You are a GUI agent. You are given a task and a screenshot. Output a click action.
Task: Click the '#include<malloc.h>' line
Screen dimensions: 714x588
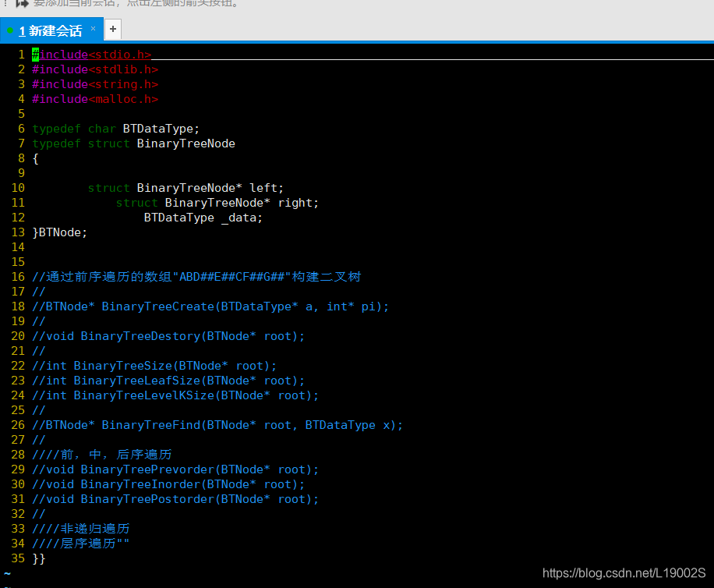pos(95,99)
